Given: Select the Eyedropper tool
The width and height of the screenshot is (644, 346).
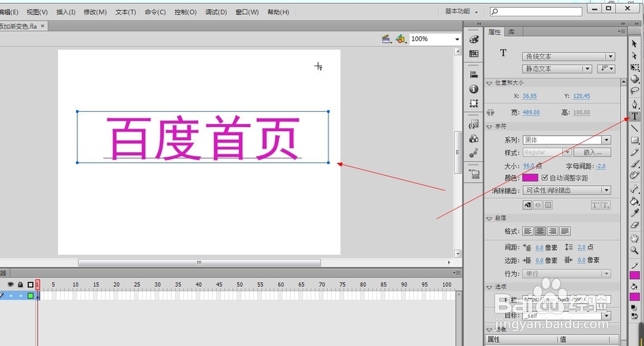Looking at the screenshot, I should pyautogui.click(x=634, y=213).
